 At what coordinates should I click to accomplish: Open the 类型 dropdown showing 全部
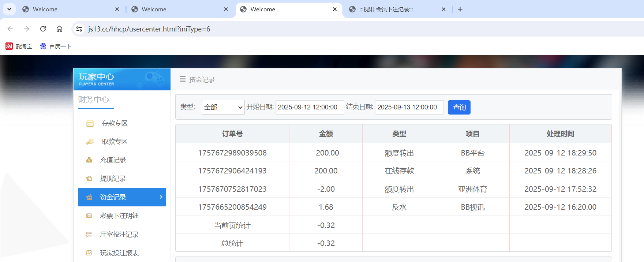(x=223, y=107)
